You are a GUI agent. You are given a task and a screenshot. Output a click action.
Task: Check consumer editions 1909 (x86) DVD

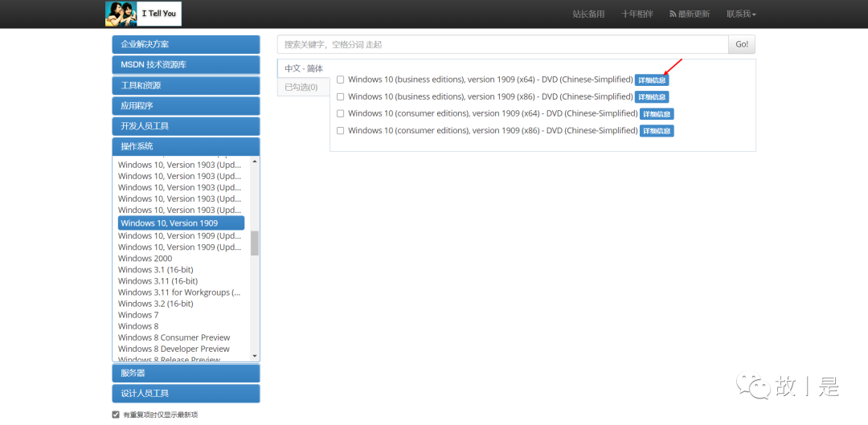(341, 131)
